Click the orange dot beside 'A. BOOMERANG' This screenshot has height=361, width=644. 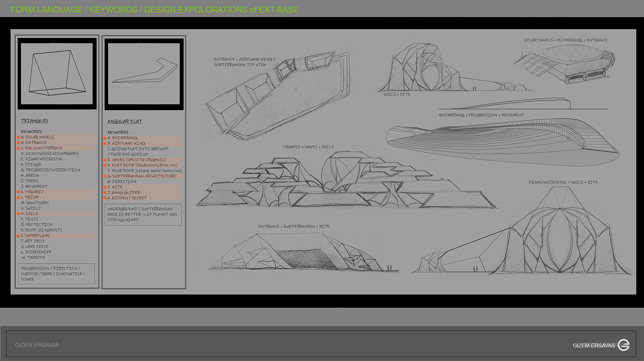(105, 138)
